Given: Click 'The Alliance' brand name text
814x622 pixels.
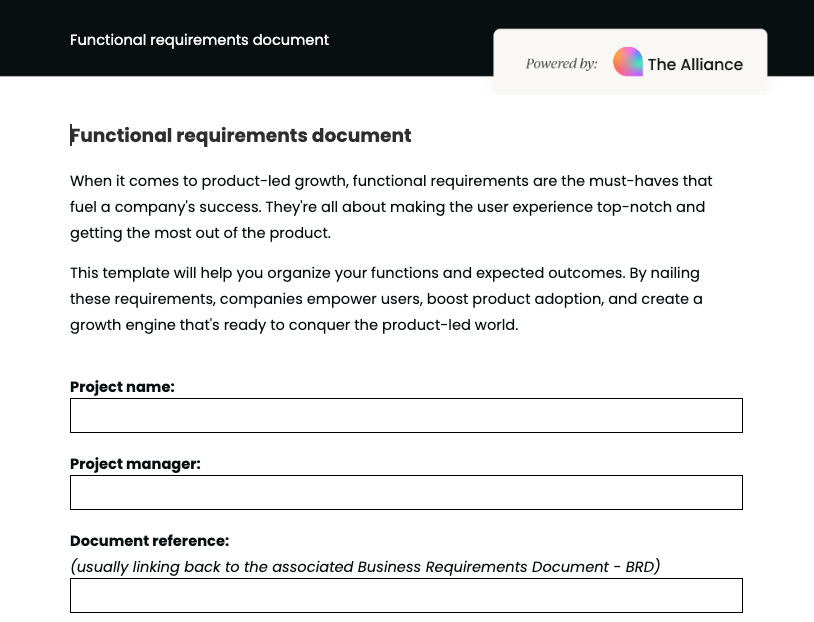Looking at the screenshot, I should (695, 64).
